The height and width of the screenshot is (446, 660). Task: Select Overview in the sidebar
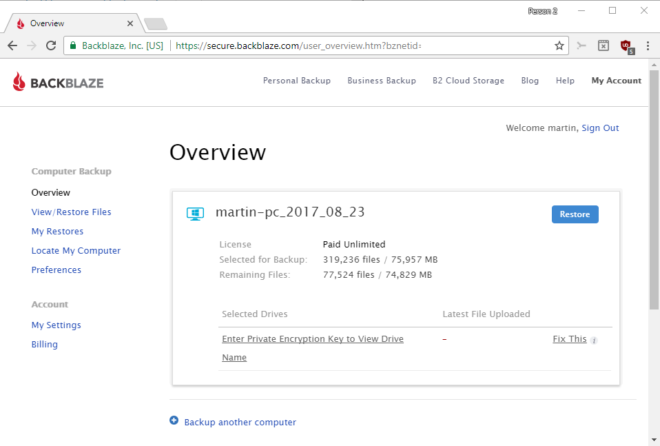[51, 193]
